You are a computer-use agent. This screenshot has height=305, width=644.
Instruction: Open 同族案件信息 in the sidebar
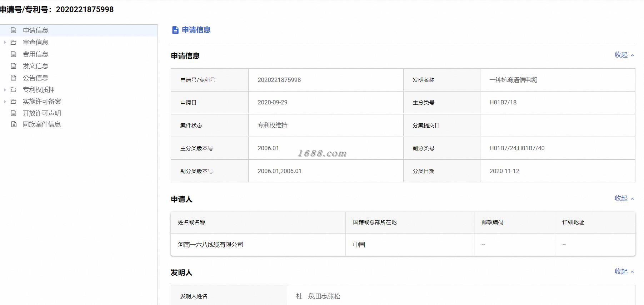click(42, 124)
